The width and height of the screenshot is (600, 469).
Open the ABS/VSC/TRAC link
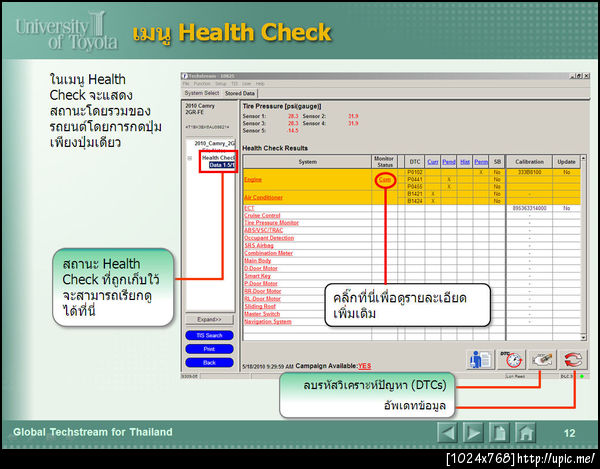264,230
